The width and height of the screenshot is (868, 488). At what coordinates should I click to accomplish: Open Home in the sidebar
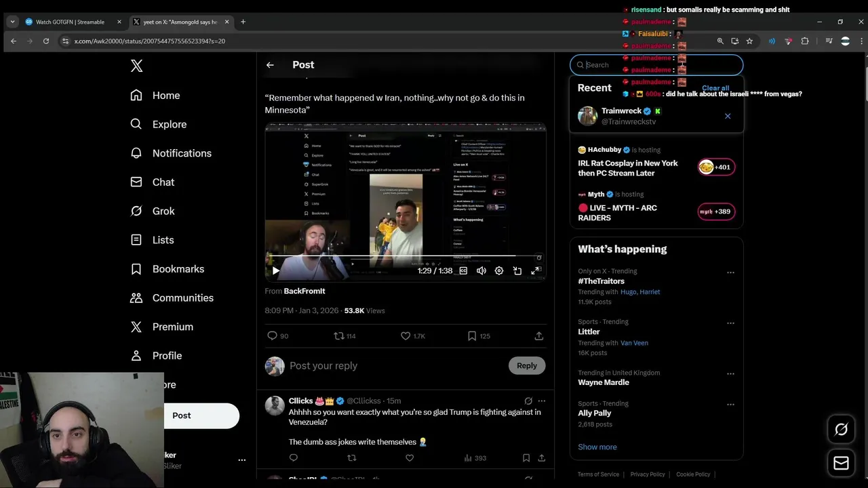coord(155,96)
